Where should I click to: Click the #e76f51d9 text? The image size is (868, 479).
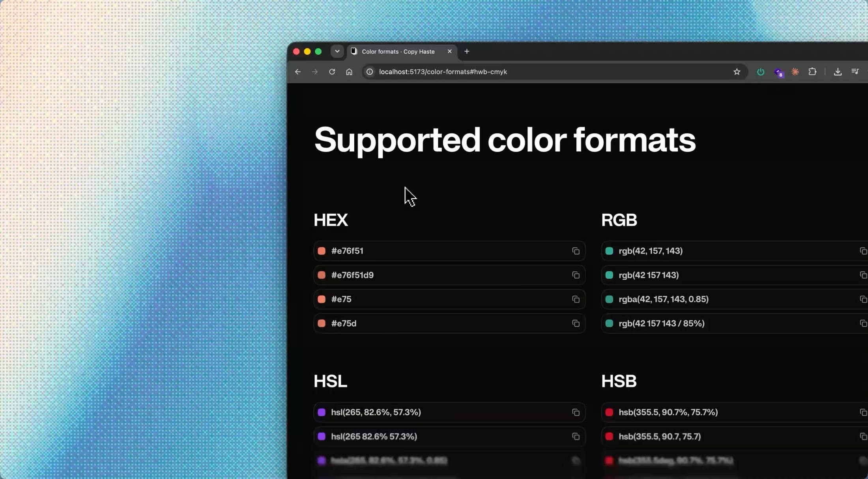click(x=352, y=275)
